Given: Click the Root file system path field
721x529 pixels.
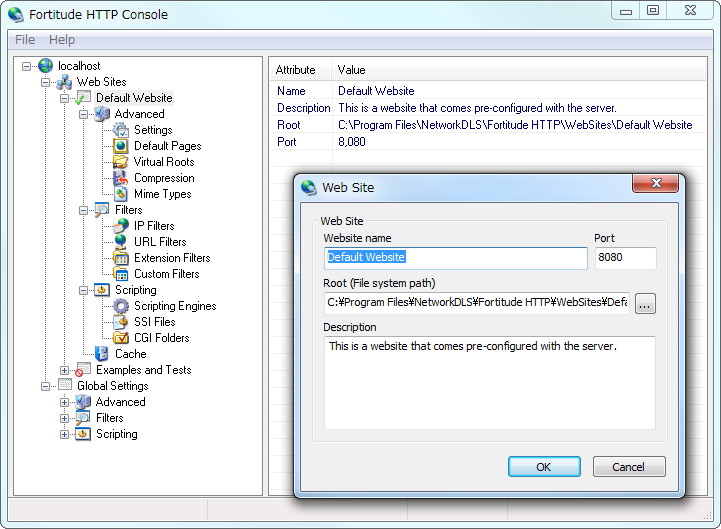Looking at the screenshot, I should [476, 303].
